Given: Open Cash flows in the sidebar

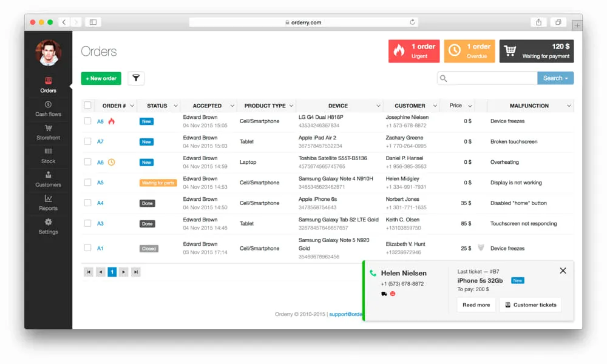Looking at the screenshot, I should (48, 109).
